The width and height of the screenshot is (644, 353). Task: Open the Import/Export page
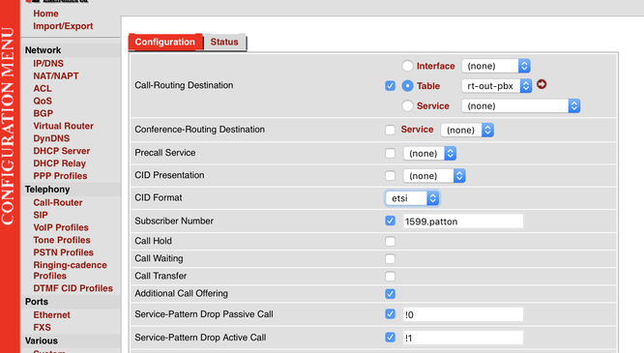pos(63,26)
